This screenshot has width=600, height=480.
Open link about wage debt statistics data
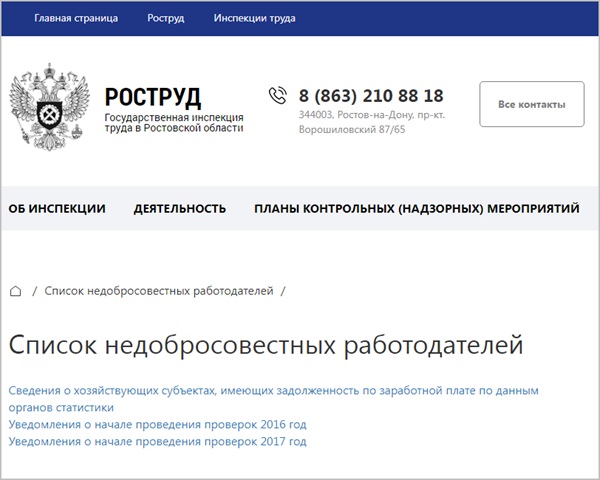tap(273, 390)
